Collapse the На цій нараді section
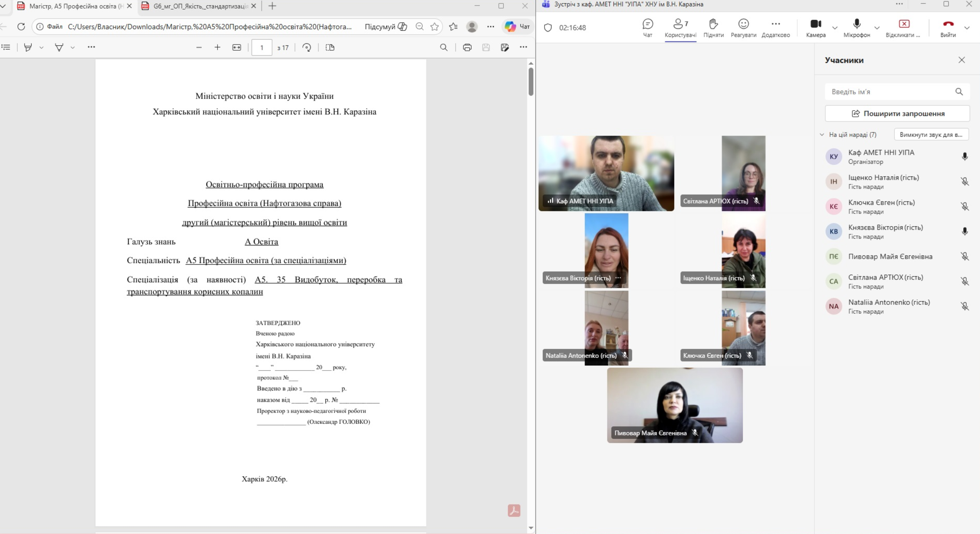 pyautogui.click(x=822, y=135)
